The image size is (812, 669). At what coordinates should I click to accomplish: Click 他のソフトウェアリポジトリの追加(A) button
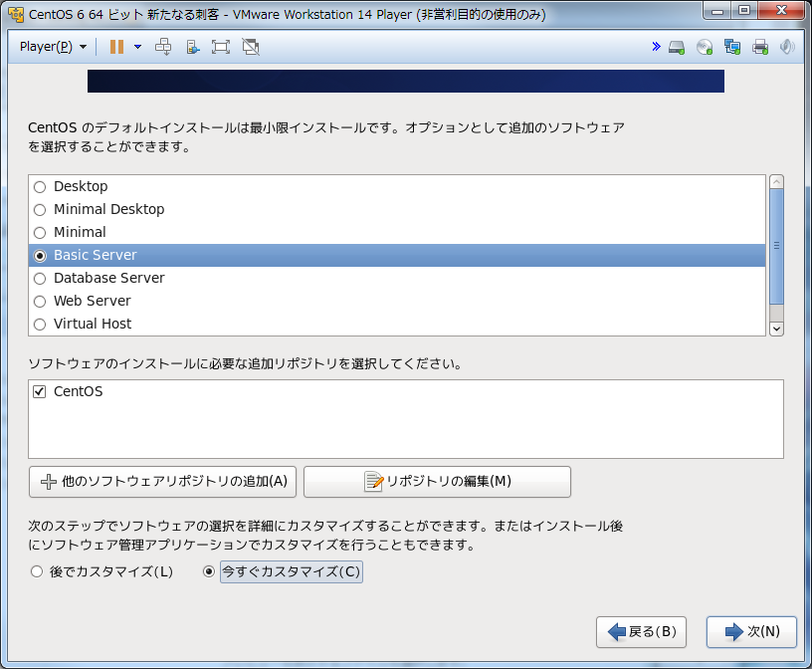[162, 482]
